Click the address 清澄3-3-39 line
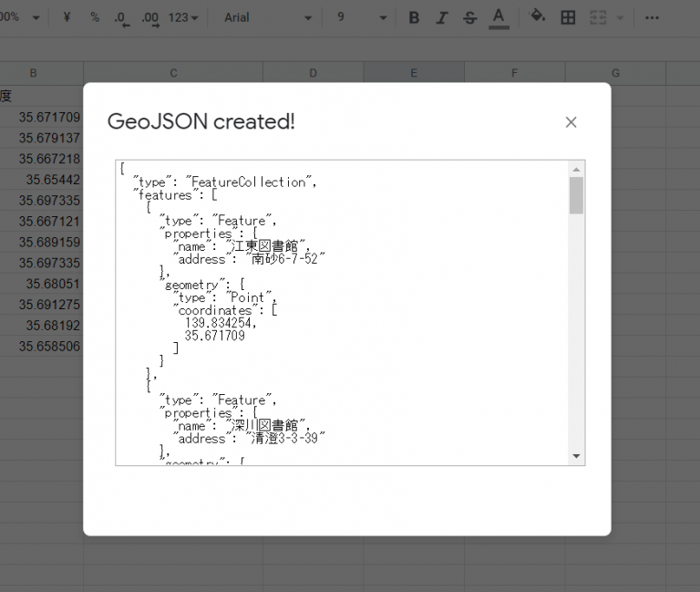The height and width of the screenshot is (592, 700). 249,438
